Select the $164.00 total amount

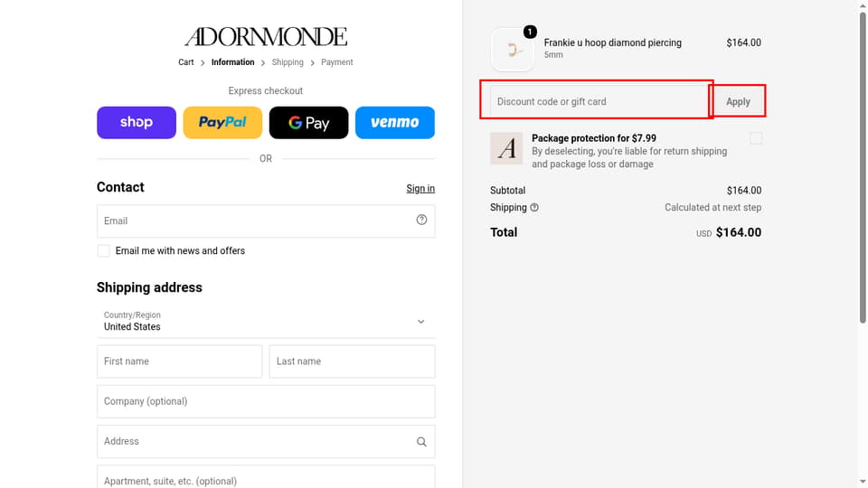[739, 232]
